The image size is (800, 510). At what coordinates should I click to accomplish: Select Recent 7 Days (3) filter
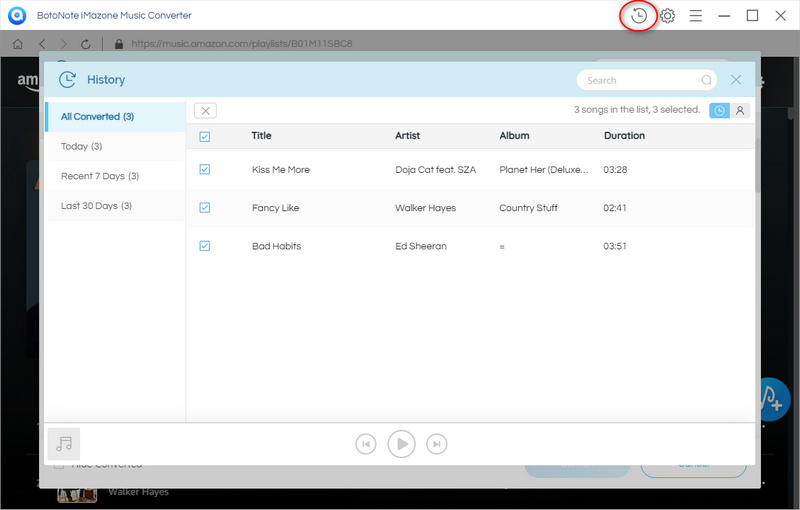(116, 176)
